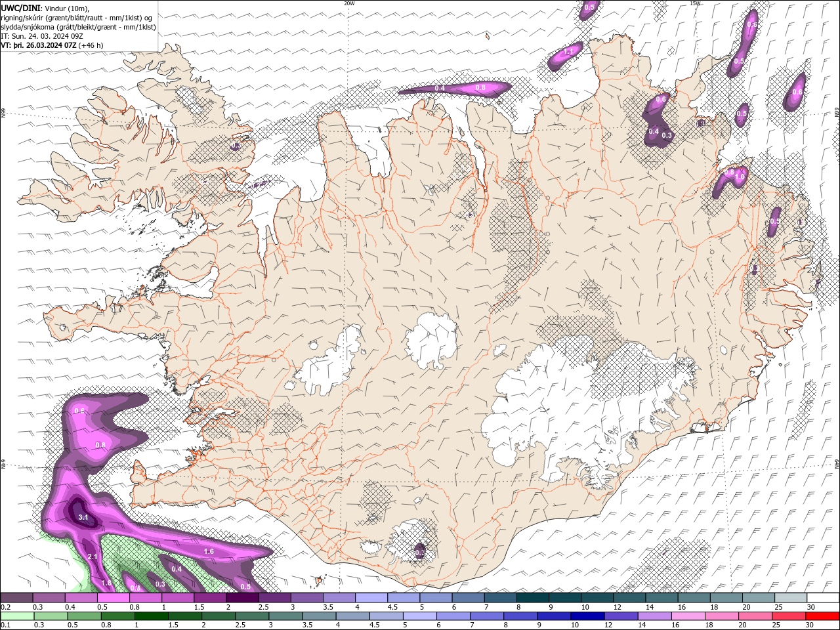This screenshot has width=840, height=630.
Task: Pick the 10 swatch in the top snow legend
Action: (x=597, y=598)
